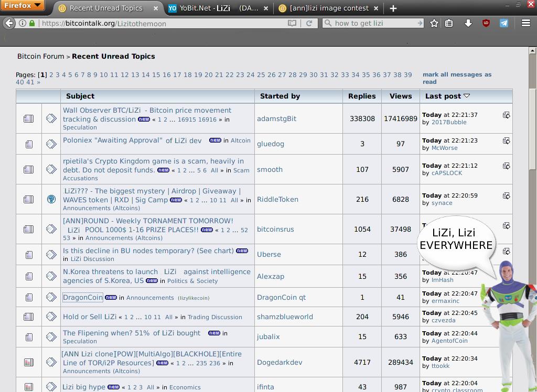Reload the page with the refresh icon
This screenshot has width=537, height=392.
pos(309,23)
